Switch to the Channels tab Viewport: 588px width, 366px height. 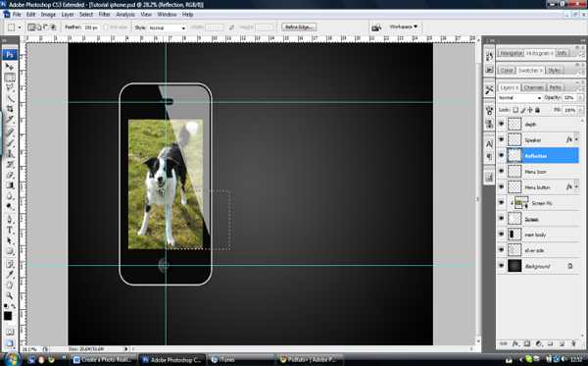pyautogui.click(x=534, y=87)
